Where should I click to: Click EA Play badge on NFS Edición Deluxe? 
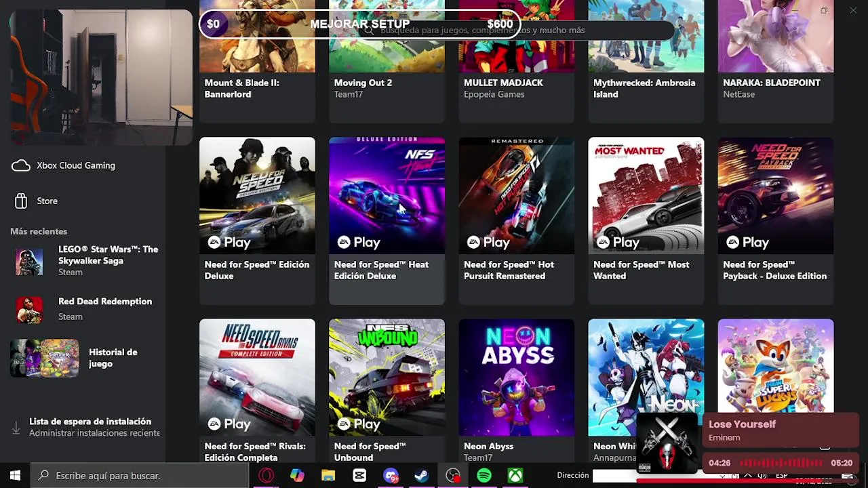point(229,242)
